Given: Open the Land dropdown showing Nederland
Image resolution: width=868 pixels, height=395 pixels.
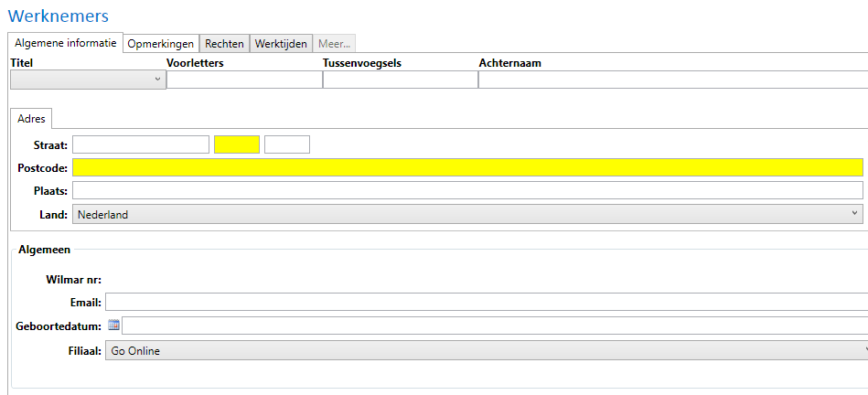Looking at the screenshot, I should pos(467,214).
